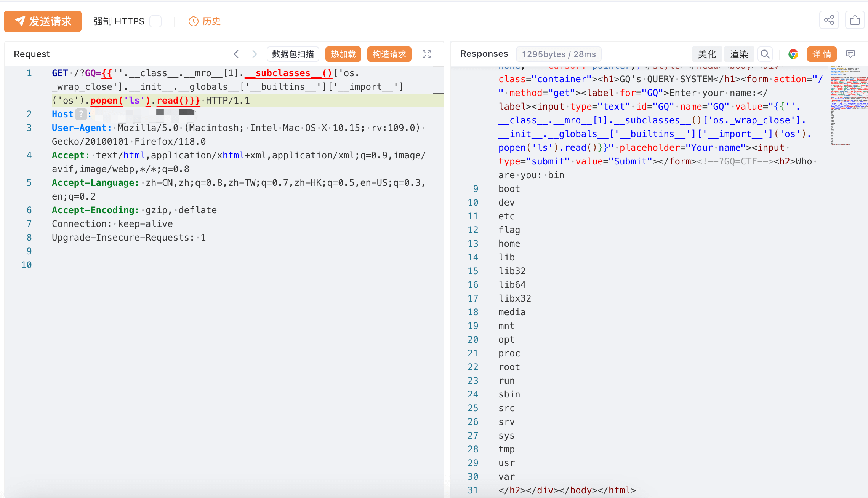868x498 pixels.
Task: Click the 'libx32' entry in the response
Action: tap(515, 298)
